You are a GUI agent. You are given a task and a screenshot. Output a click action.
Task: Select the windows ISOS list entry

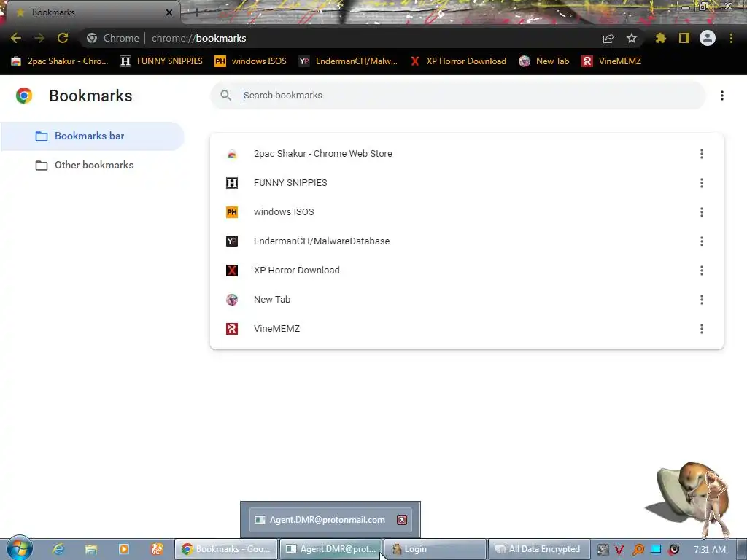click(466, 212)
